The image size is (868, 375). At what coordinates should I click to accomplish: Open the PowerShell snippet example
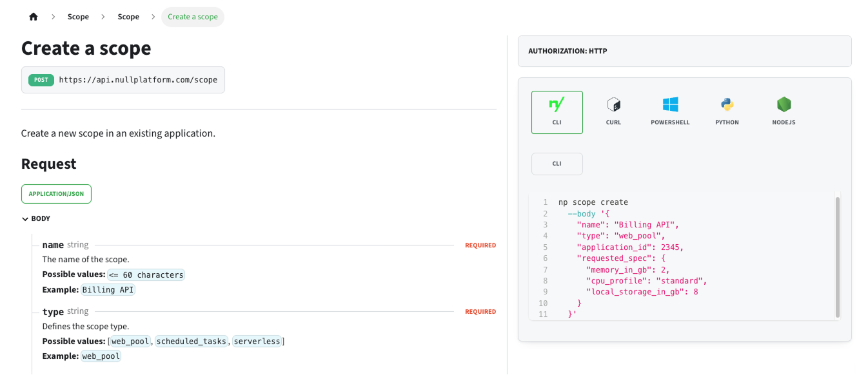pos(670,111)
